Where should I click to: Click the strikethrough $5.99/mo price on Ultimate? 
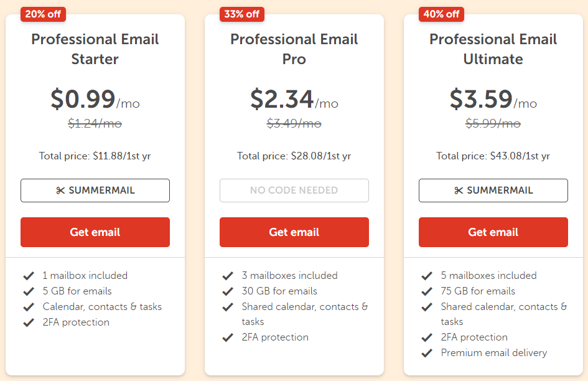(x=493, y=124)
